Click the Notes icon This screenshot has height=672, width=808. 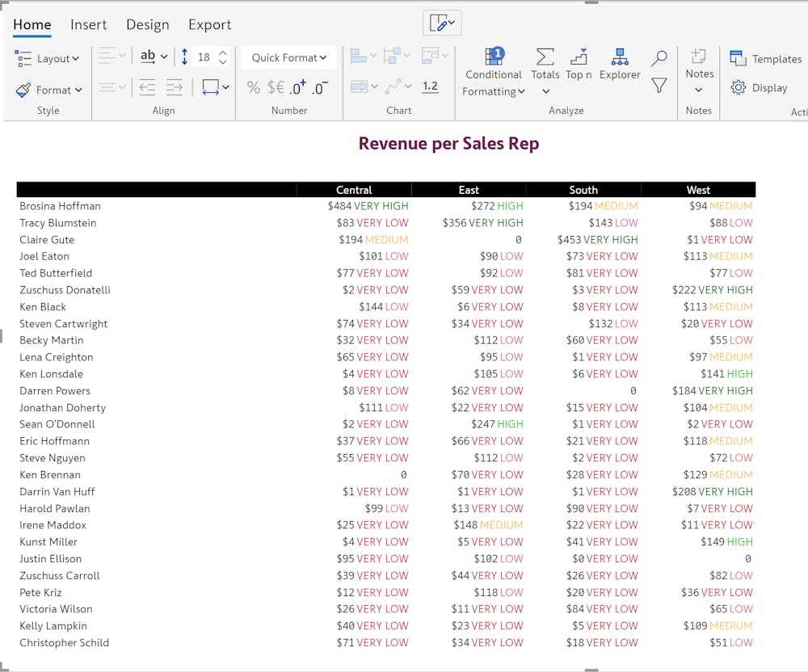tap(699, 56)
